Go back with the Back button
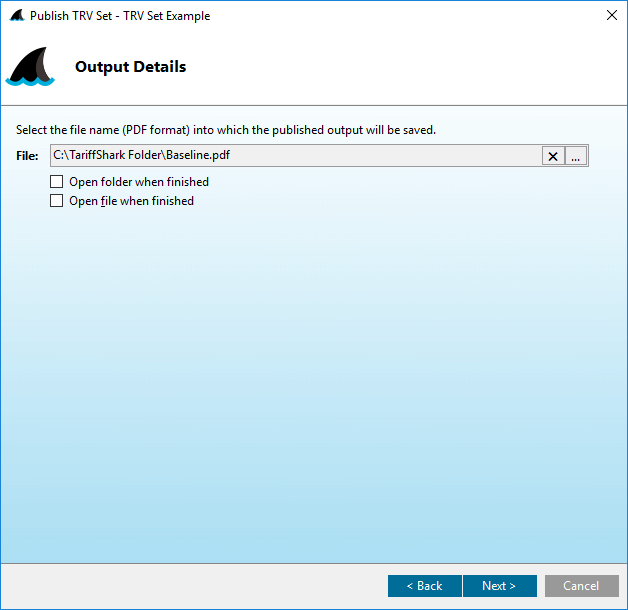The height and width of the screenshot is (610, 628). coord(424,586)
